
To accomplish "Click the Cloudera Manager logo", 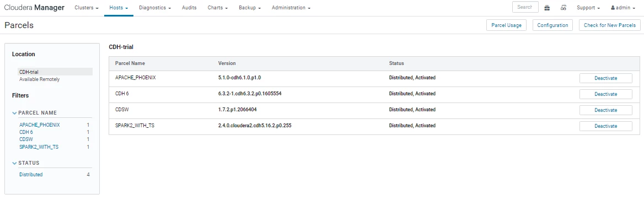I will pos(34,8).
